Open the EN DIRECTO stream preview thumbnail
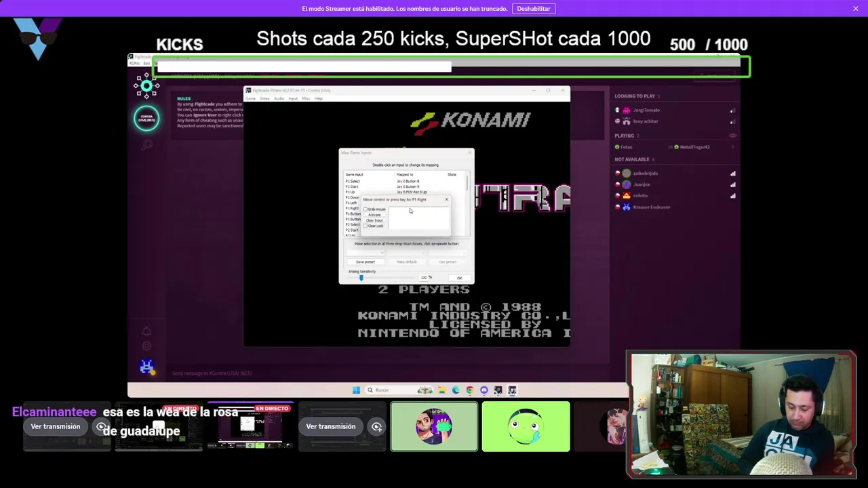The height and width of the screenshot is (488, 868). pos(250,427)
